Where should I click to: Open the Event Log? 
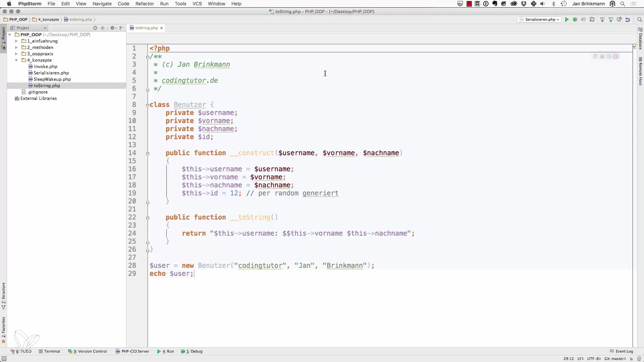point(621,351)
